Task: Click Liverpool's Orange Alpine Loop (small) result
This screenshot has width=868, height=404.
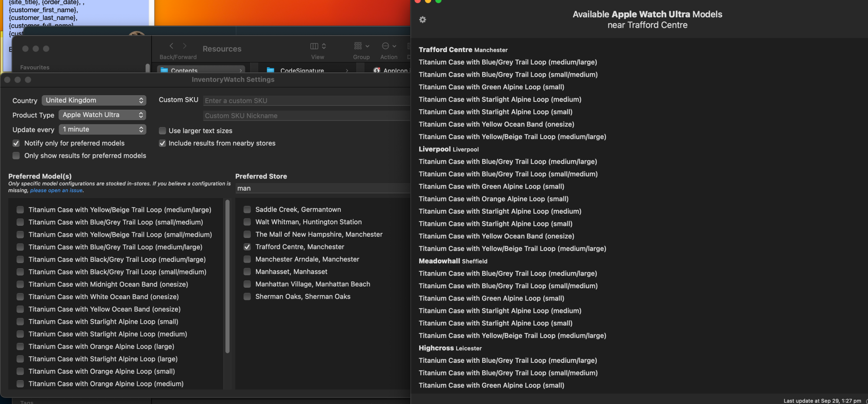Action: (493, 199)
